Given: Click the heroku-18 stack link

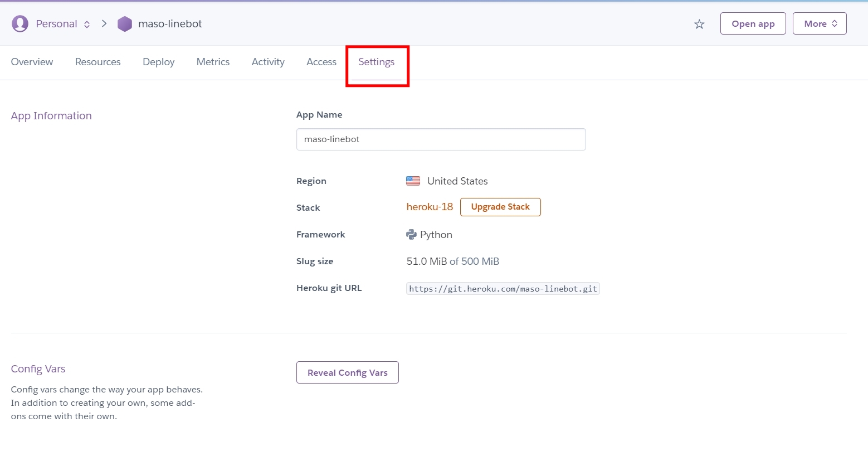Looking at the screenshot, I should coord(430,207).
